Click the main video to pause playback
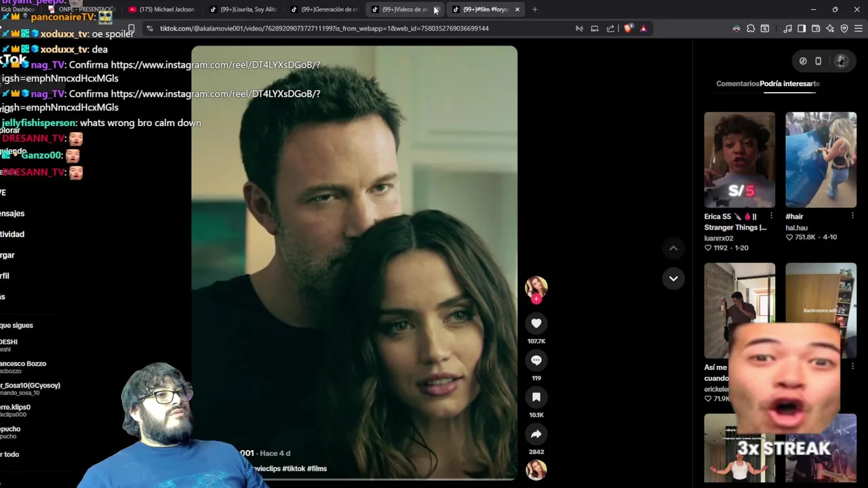This screenshot has width=868, height=488. [354, 263]
